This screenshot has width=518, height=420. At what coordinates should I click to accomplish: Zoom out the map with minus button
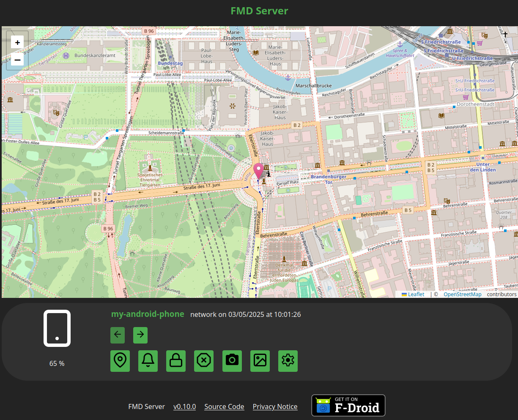point(17,60)
